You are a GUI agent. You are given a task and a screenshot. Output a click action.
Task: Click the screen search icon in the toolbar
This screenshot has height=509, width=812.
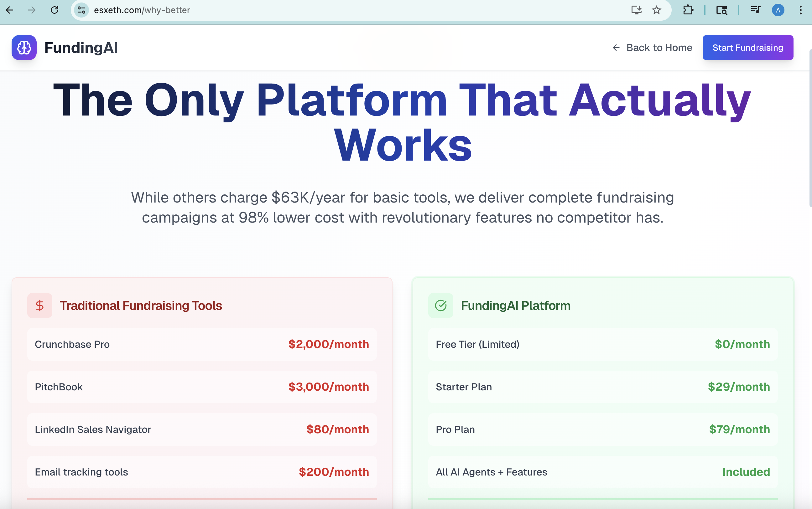point(722,10)
